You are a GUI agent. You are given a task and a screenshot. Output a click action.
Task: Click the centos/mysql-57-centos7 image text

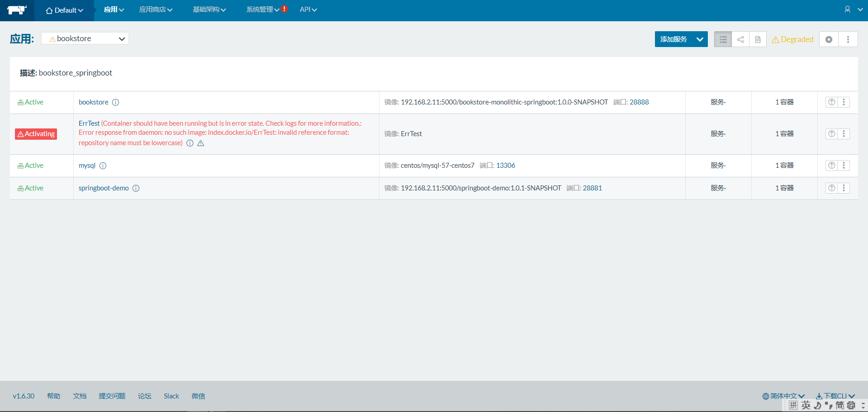(437, 166)
